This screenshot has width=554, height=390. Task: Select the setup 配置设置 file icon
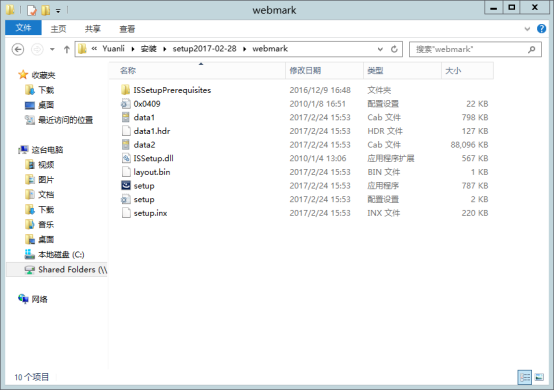point(125,199)
